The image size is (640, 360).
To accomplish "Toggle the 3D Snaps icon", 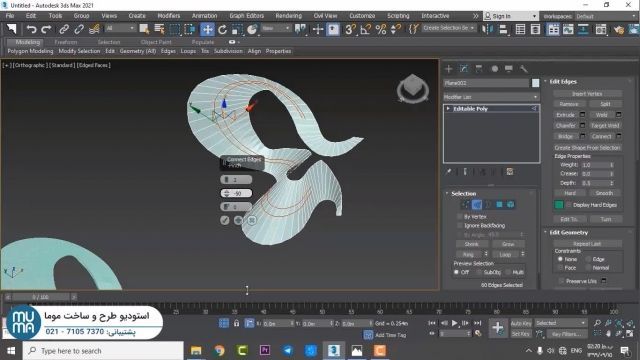I will (350, 29).
